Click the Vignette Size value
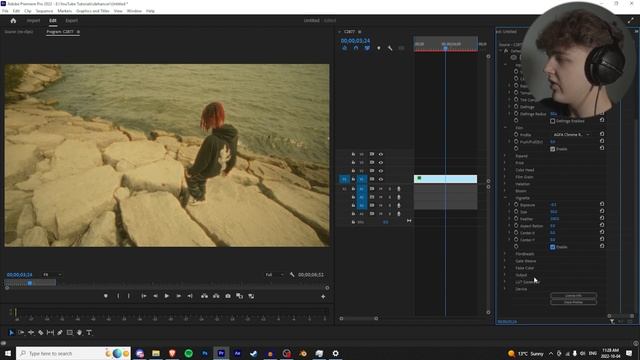The image size is (640, 360). [x=553, y=212]
